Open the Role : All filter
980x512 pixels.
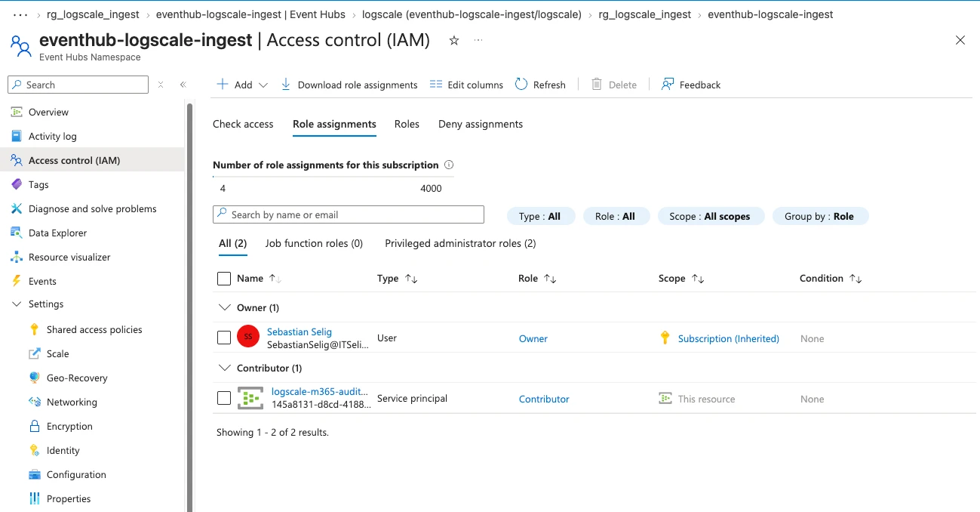616,216
